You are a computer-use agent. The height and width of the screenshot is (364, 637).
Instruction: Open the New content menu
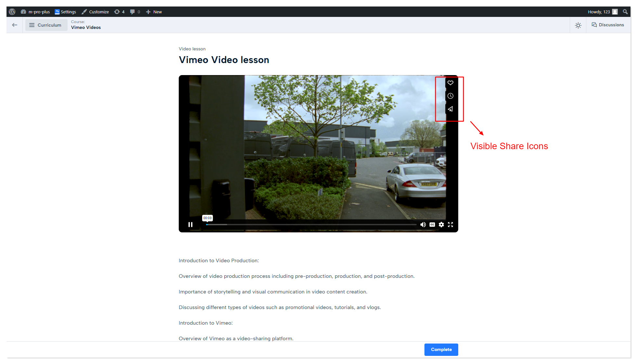(x=154, y=12)
